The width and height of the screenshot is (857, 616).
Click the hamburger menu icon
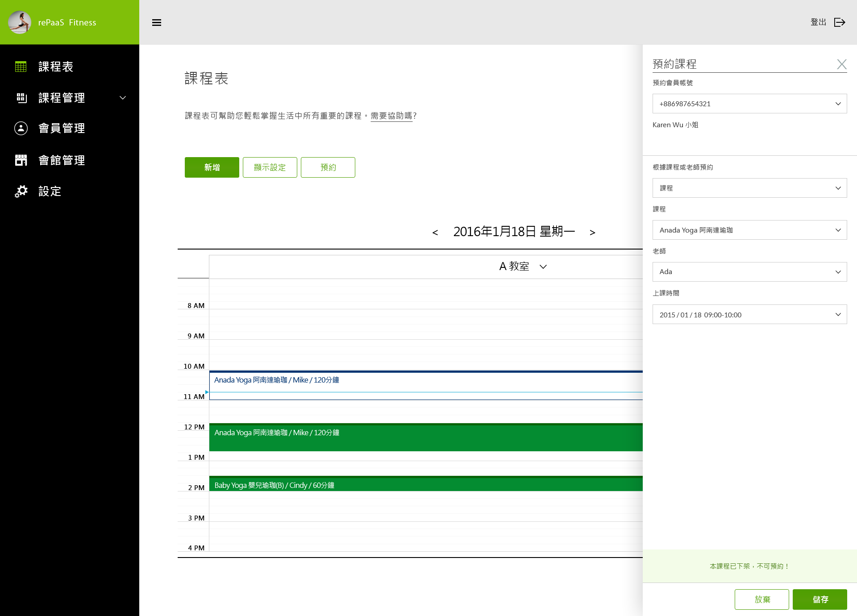tap(157, 23)
